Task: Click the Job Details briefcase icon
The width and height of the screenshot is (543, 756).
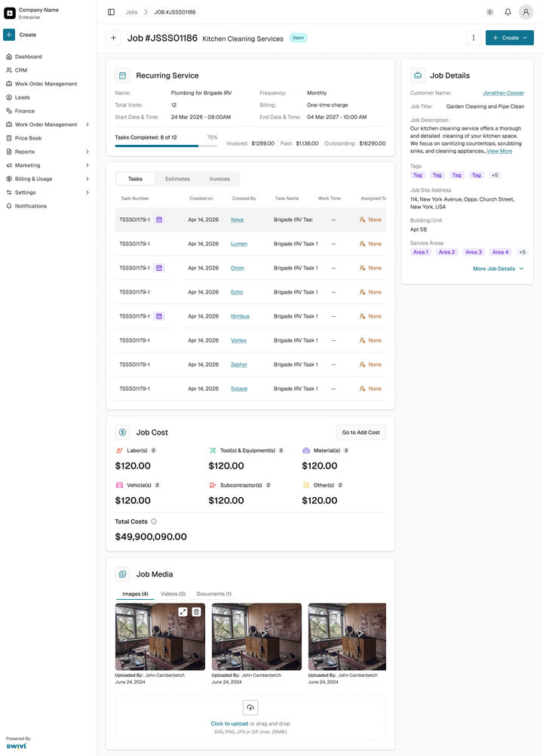Action: [418, 75]
